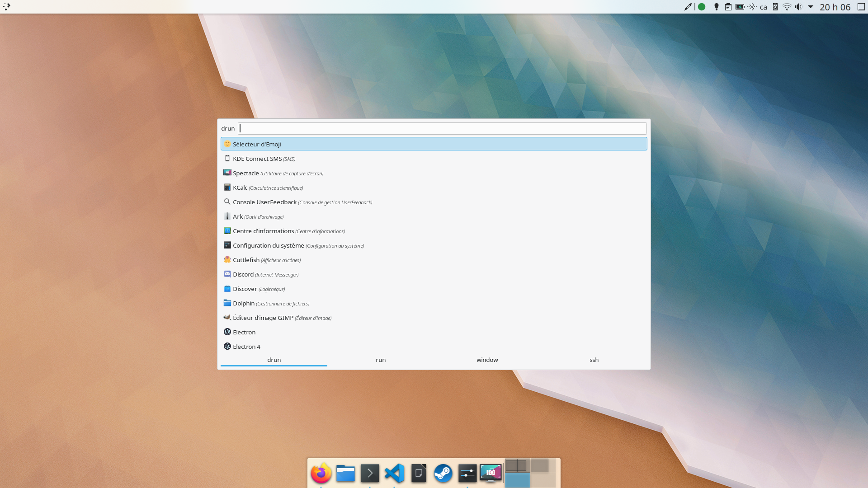This screenshot has height=488, width=868.
Task: Open volume control tray icon
Action: (x=798, y=7)
